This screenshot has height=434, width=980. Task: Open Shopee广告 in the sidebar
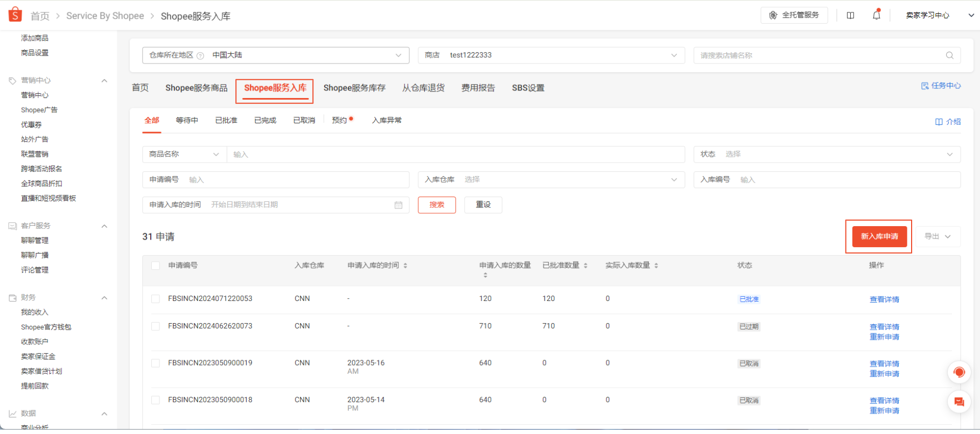tap(39, 110)
